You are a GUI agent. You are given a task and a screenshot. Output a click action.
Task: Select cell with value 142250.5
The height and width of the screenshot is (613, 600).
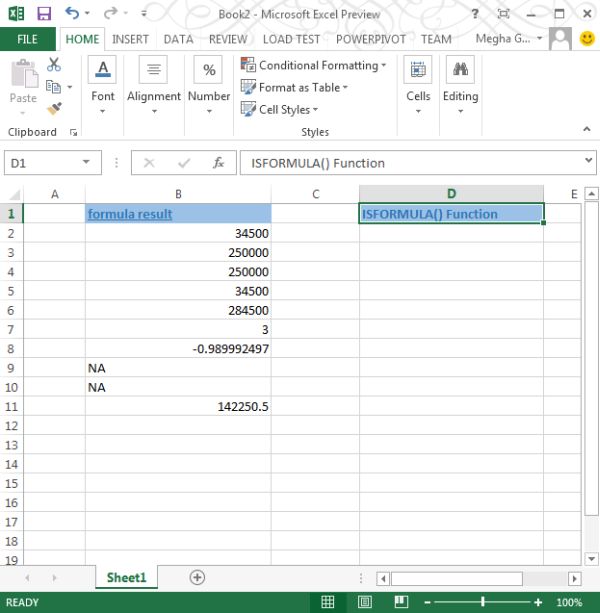pos(178,406)
